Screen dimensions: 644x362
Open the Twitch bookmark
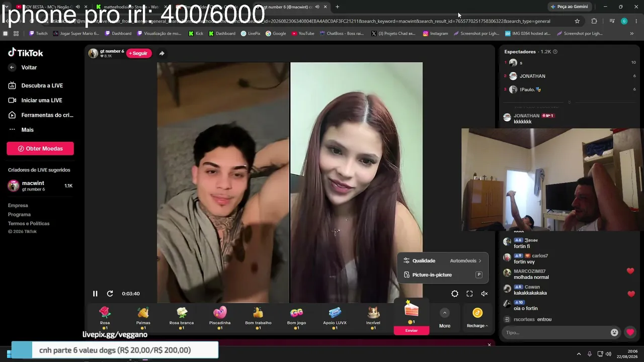click(39, 34)
